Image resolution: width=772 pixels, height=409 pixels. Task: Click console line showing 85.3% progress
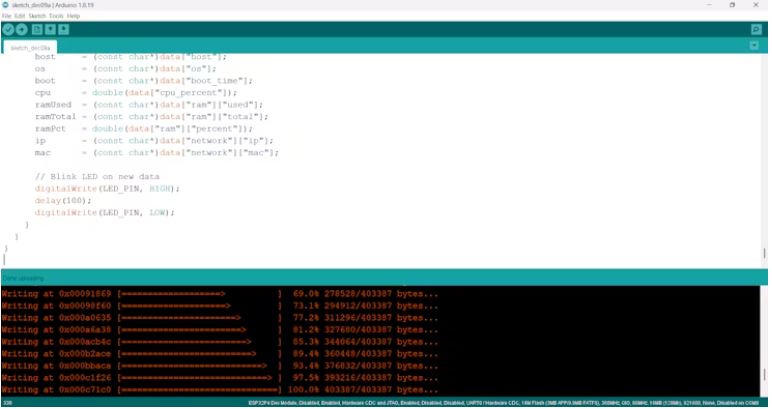[x=220, y=342]
